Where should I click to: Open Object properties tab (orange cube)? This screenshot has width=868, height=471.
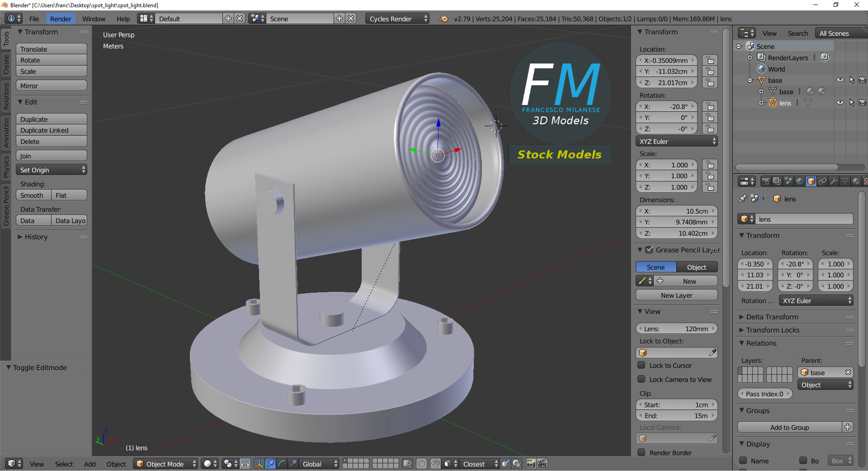coord(811,181)
